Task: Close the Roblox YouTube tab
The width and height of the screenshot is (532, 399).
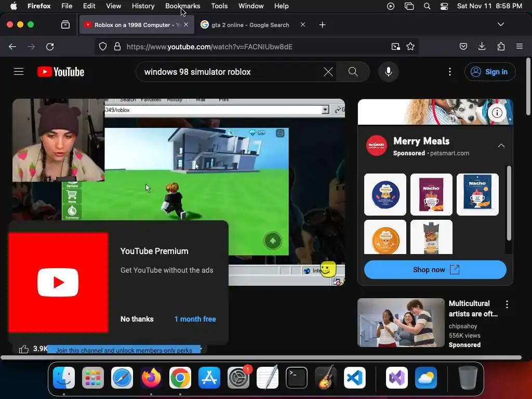Action: [x=186, y=24]
